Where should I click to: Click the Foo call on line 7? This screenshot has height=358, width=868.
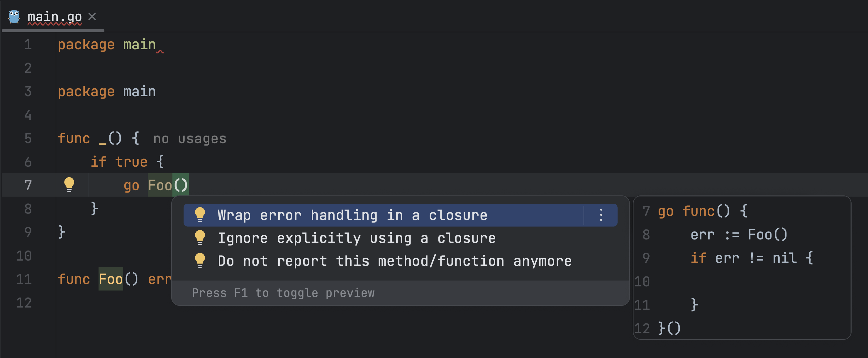(160, 185)
